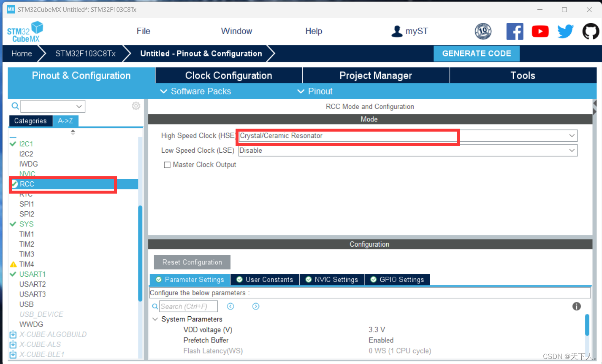
Task: Open the Help menu
Action: tap(314, 31)
